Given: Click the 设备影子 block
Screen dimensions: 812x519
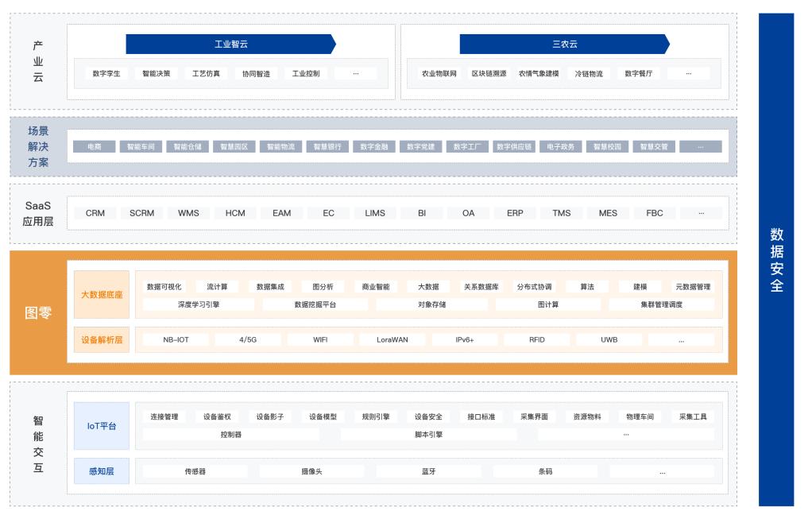Looking at the screenshot, I should pyautogui.click(x=269, y=415).
